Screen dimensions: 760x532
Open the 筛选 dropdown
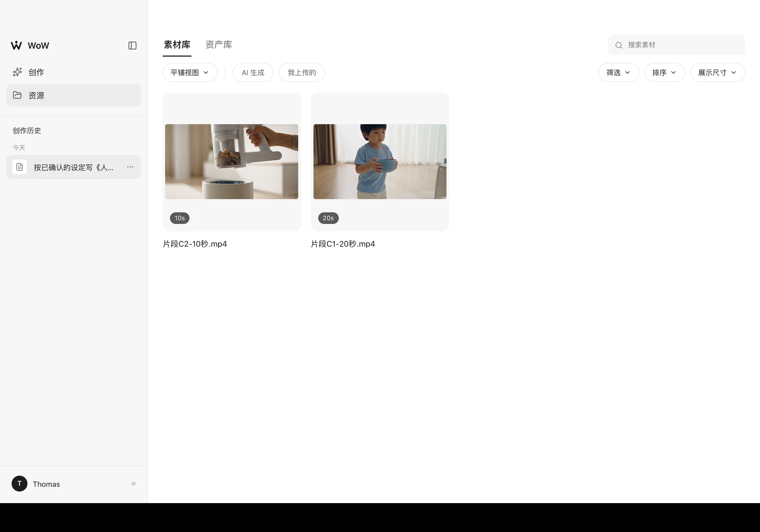point(619,73)
